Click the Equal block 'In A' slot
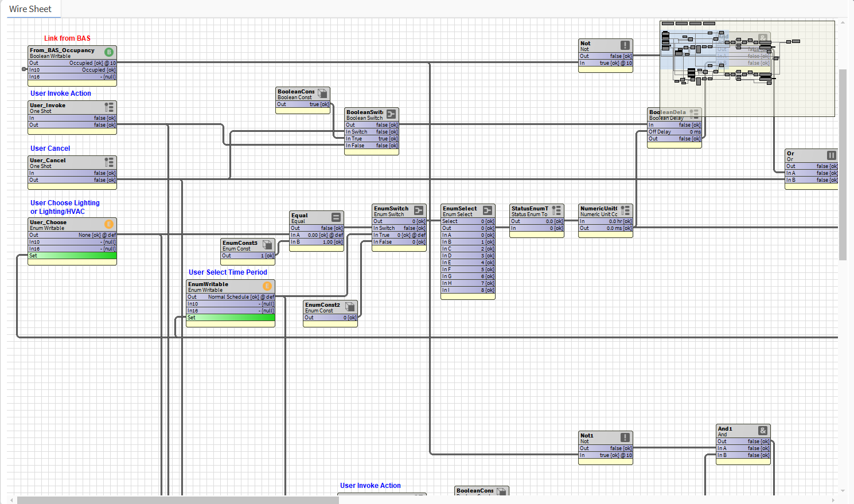 pos(317,235)
